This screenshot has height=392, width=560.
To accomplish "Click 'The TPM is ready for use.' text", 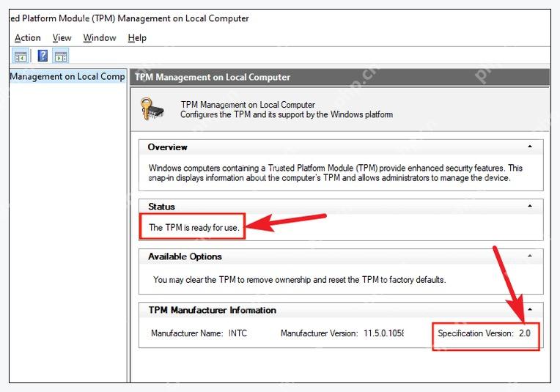I will point(194,227).
